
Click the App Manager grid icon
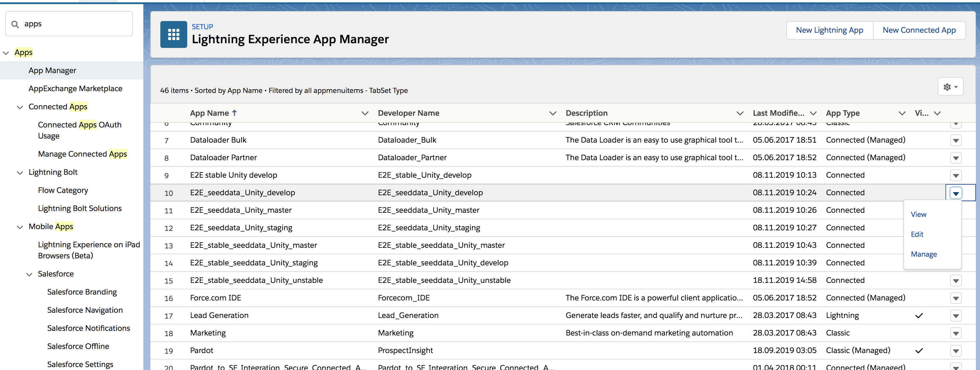click(x=173, y=34)
